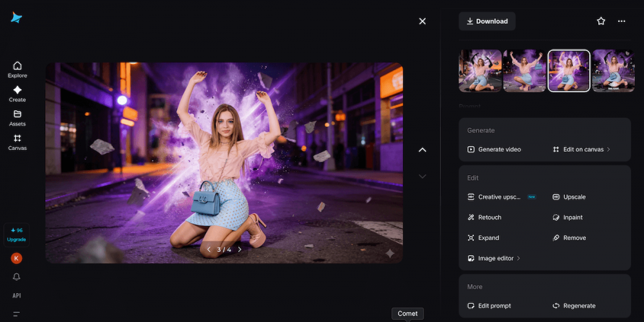Click the Remove eraser tool
644x322 pixels.
pos(569,238)
